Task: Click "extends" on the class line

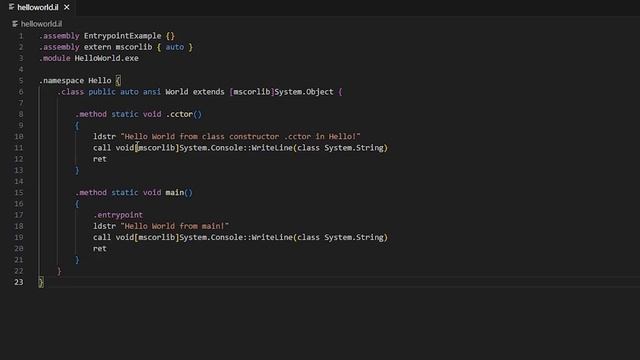Action: tap(209, 92)
